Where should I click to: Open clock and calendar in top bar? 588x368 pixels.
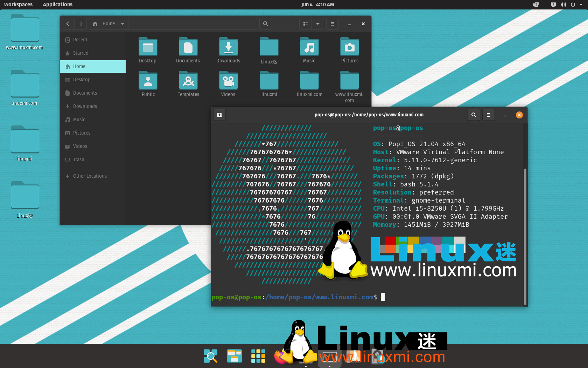[317, 5]
